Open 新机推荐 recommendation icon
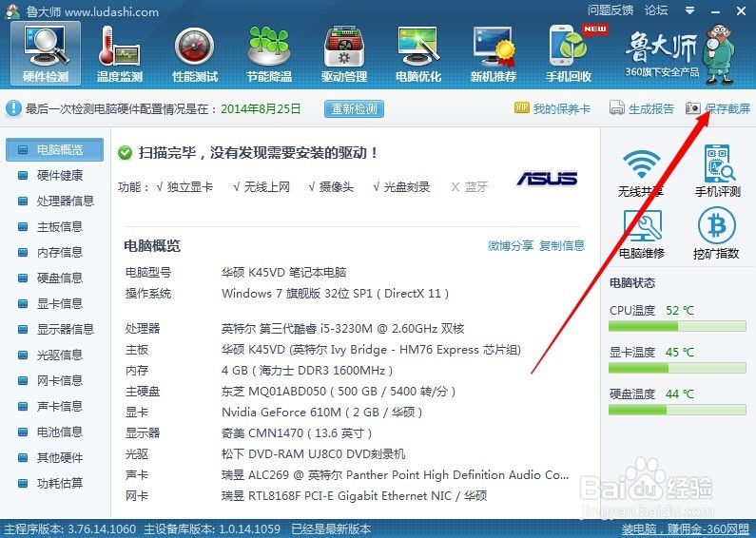 tap(494, 53)
